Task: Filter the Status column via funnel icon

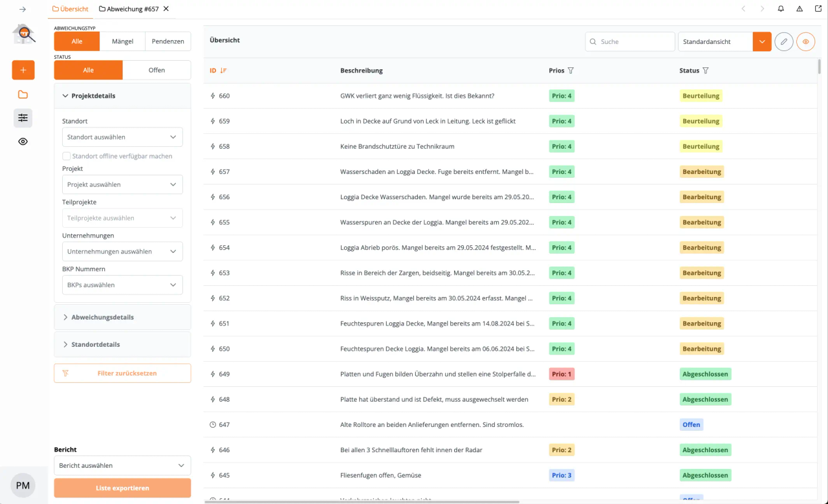Action: (x=705, y=71)
